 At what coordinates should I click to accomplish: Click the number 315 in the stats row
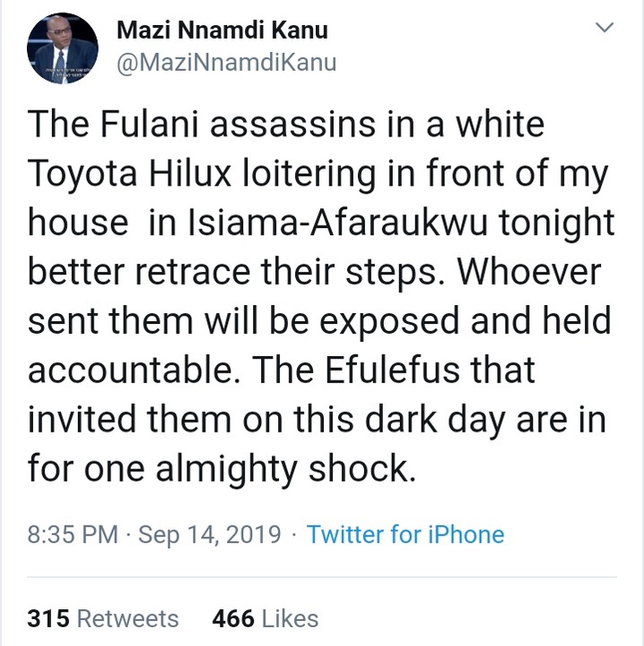point(48,618)
